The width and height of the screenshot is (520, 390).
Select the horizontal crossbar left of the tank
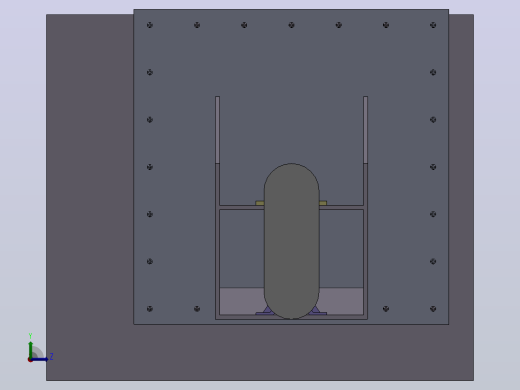[x=242, y=208]
